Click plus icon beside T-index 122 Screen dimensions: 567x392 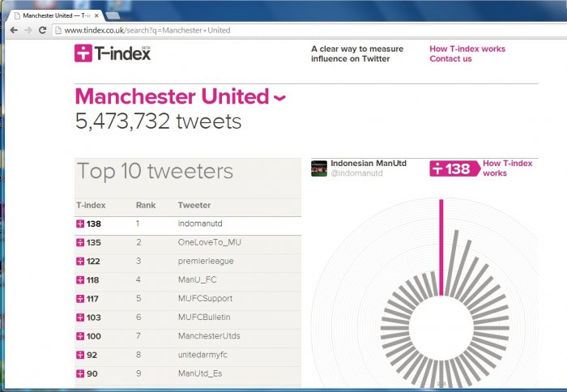click(x=80, y=261)
